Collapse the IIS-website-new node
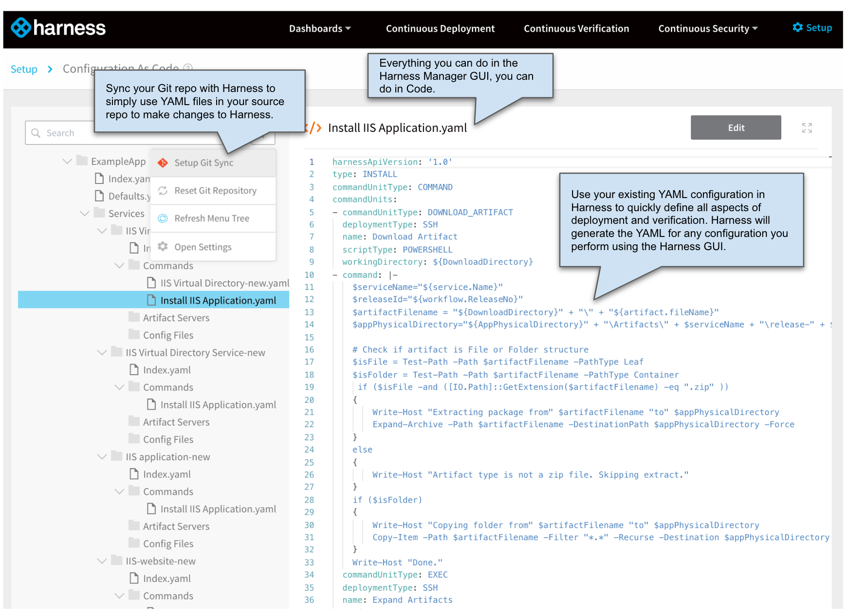Screen dimensions: 849x616 pyautogui.click(x=102, y=561)
